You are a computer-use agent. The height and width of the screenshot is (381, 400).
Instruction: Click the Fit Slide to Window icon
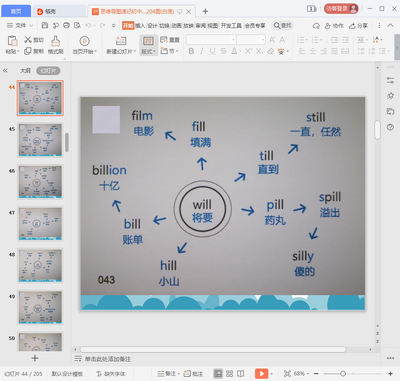[x=287, y=374]
